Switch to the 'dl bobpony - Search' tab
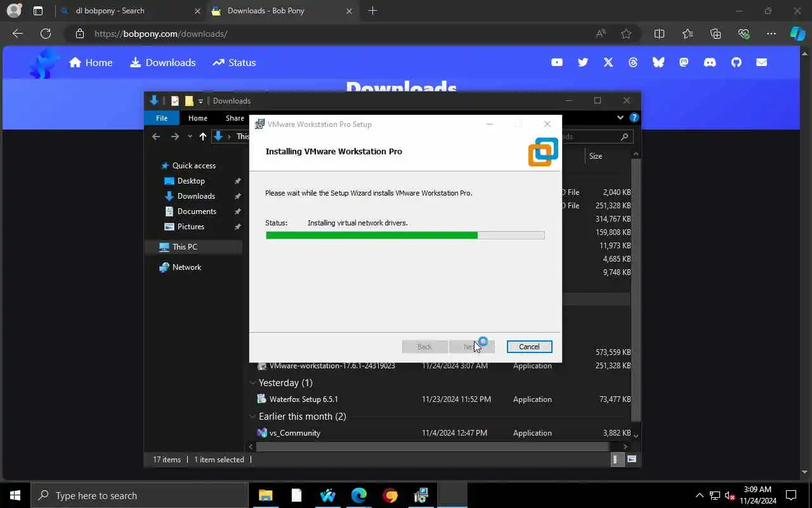This screenshot has height=508, width=812. [x=129, y=11]
